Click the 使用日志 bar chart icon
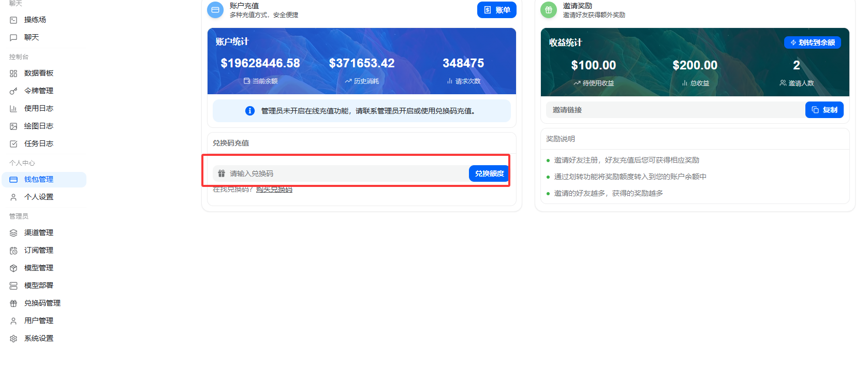Viewport: 868px width, 392px height. [13, 109]
